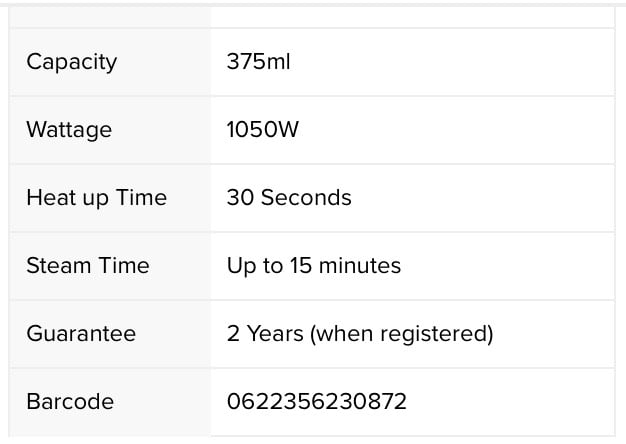Select the Capacity label cell

(109, 62)
